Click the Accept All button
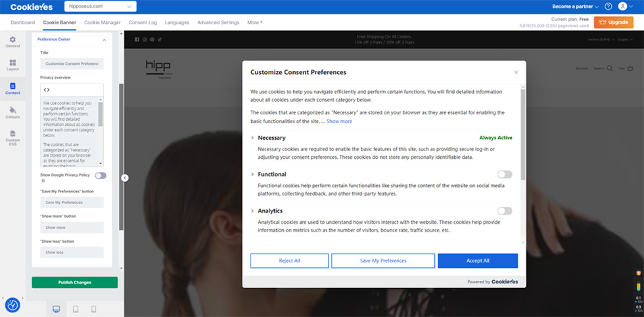Image resolution: width=644 pixels, height=317 pixels. click(x=477, y=261)
